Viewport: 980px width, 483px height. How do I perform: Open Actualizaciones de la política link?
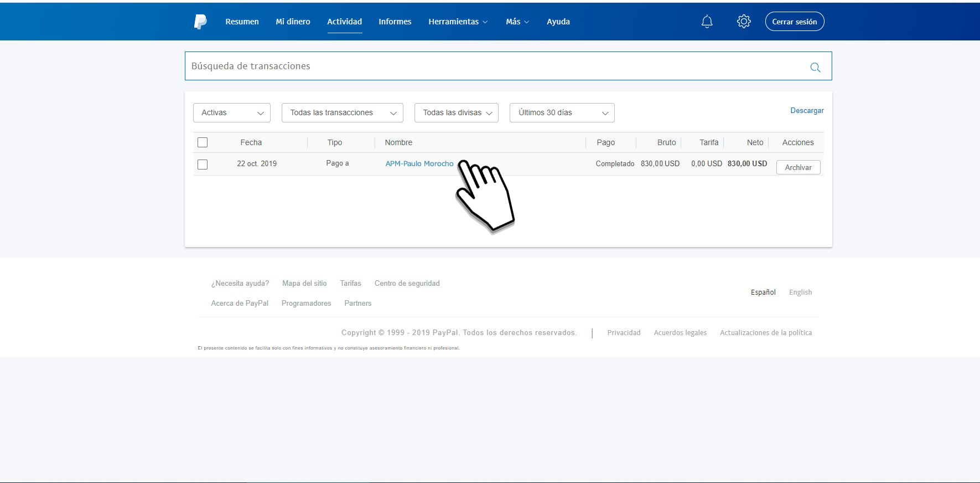(x=766, y=332)
